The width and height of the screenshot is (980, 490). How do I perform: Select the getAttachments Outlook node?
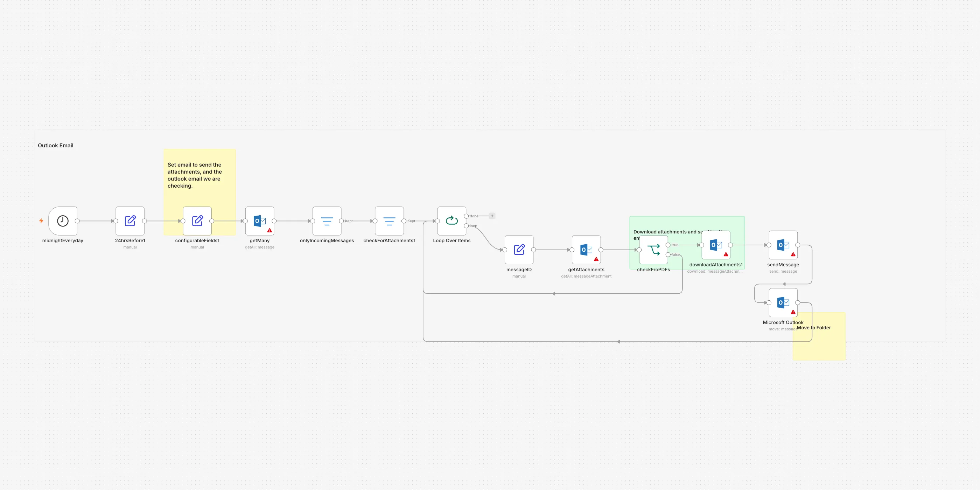click(586, 250)
